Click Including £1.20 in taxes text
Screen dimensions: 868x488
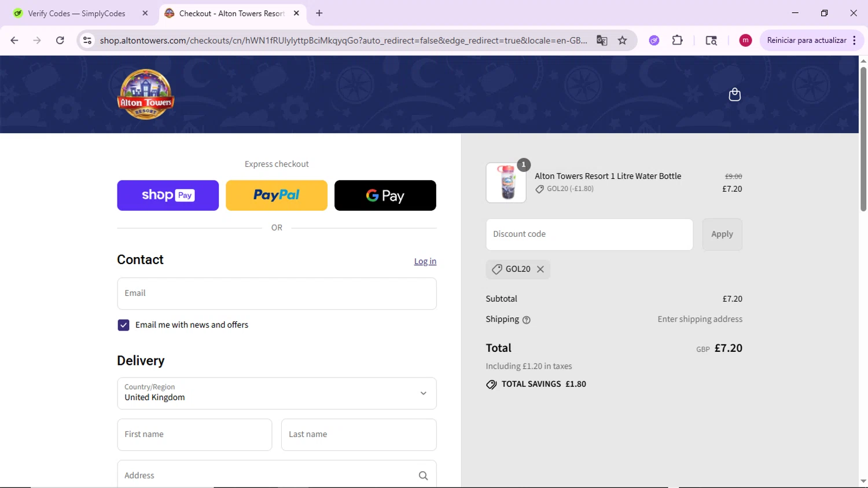click(529, 366)
